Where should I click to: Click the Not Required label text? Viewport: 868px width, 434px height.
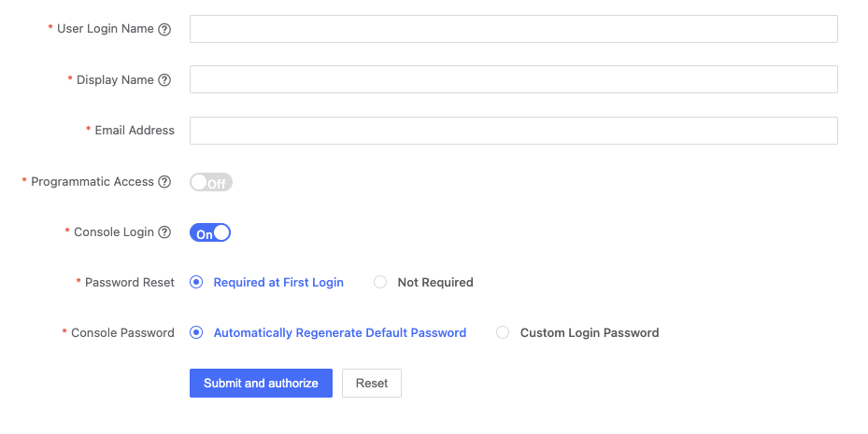click(434, 283)
